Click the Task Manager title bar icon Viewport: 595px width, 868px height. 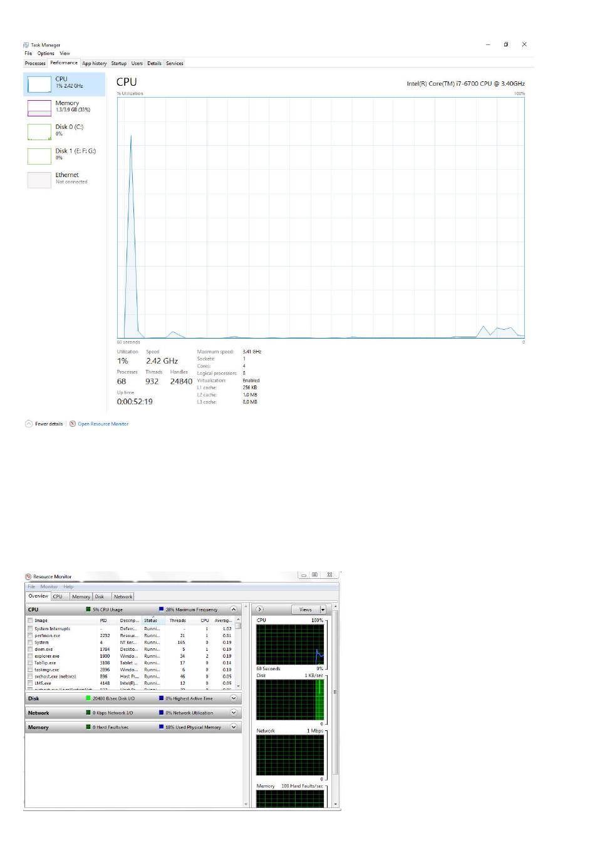[x=26, y=45]
